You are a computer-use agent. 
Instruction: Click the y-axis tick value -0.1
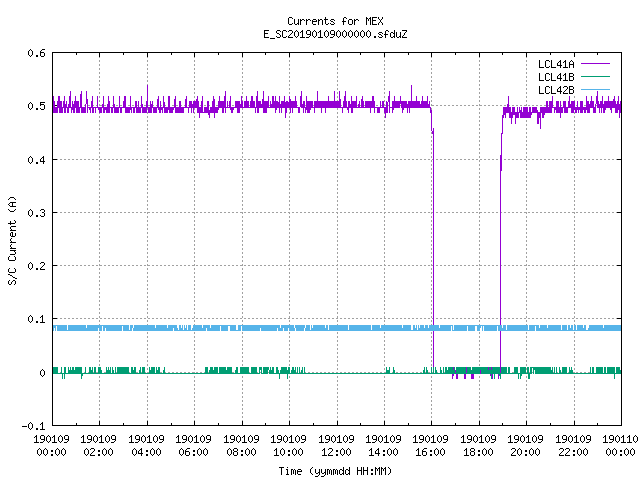[33, 426]
